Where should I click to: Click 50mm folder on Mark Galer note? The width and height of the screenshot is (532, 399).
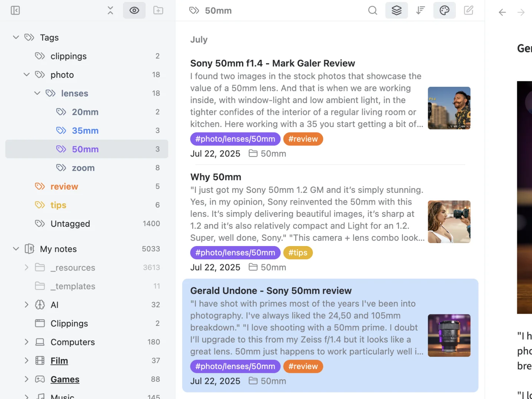click(x=267, y=153)
